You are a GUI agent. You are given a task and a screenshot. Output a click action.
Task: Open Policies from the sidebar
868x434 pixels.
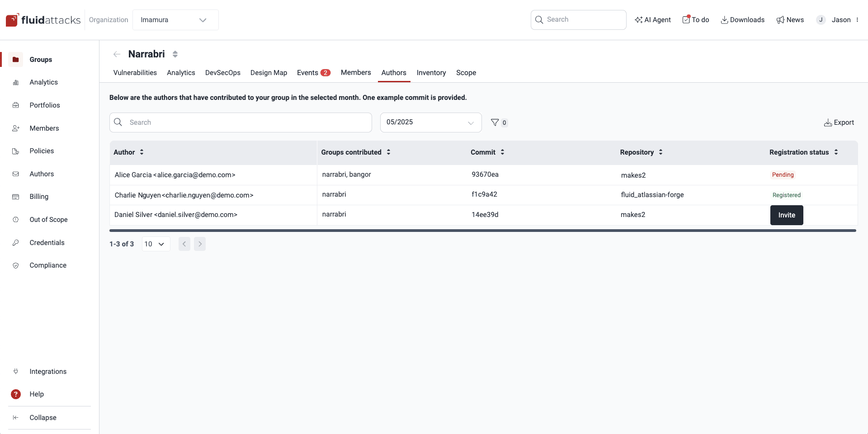coord(42,151)
